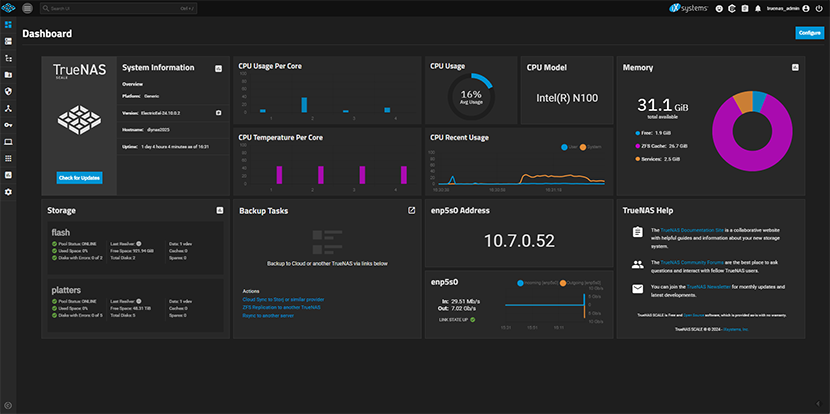Image resolution: width=830 pixels, height=414 pixels.
Task: Open Dashboard from the sidebar
Action: point(8,25)
